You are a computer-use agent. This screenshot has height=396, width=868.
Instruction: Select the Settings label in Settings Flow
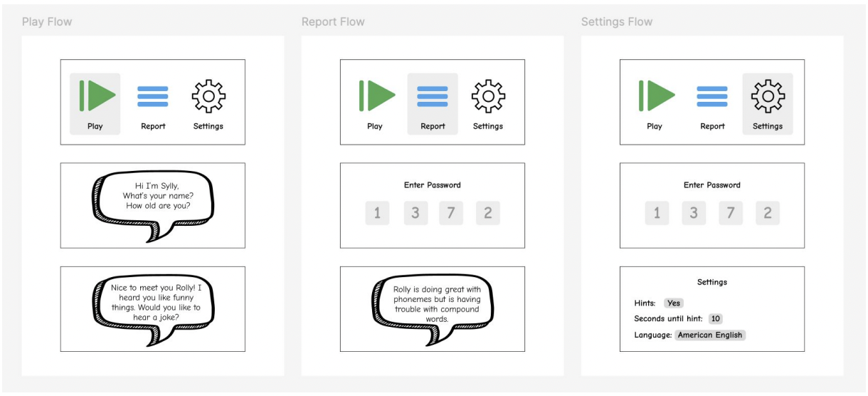point(768,126)
